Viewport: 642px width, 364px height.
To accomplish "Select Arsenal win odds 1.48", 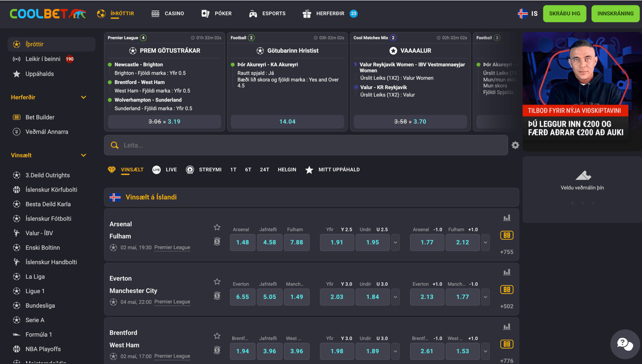I will [242, 242].
